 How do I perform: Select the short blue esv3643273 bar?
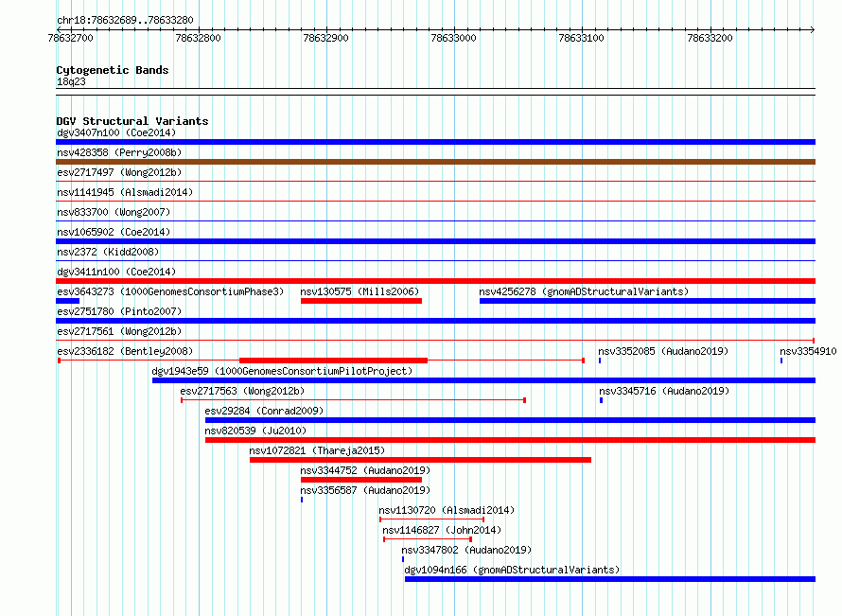(x=68, y=301)
